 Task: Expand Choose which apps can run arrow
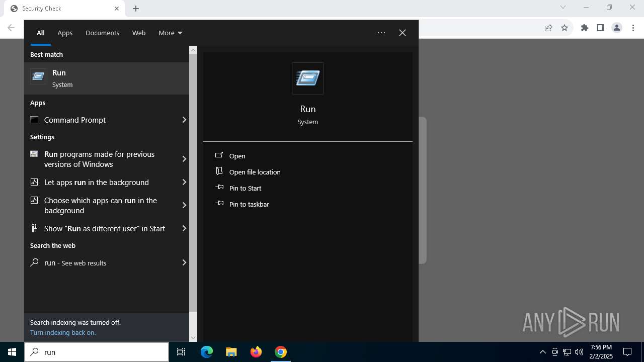pyautogui.click(x=184, y=205)
